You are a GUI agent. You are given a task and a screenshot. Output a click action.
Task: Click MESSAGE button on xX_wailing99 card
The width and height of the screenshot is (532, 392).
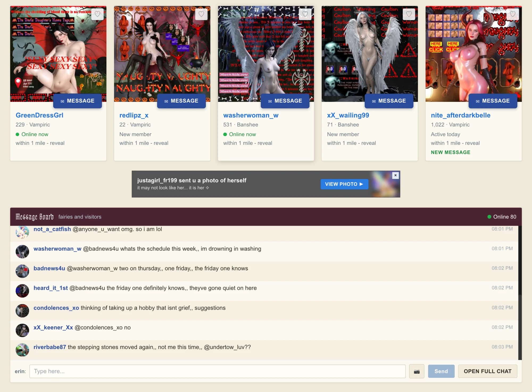pyautogui.click(x=389, y=101)
